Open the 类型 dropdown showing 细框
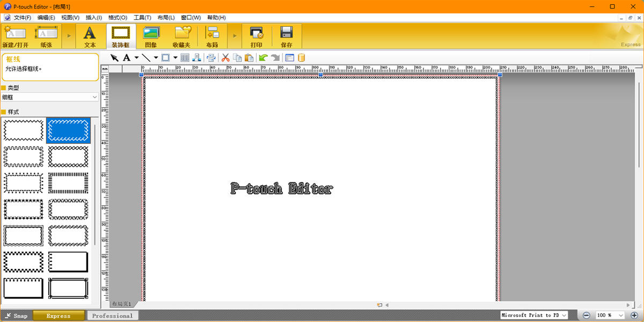 [49, 97]
